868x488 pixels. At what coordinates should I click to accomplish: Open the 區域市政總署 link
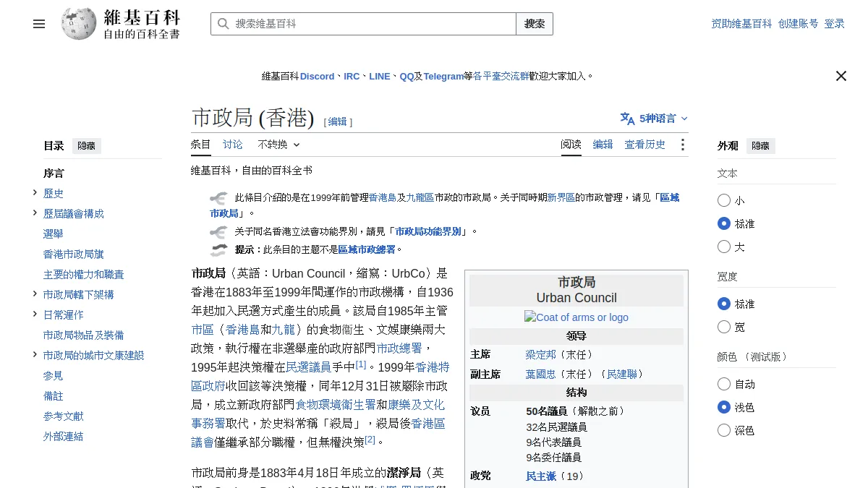[367, 250]
